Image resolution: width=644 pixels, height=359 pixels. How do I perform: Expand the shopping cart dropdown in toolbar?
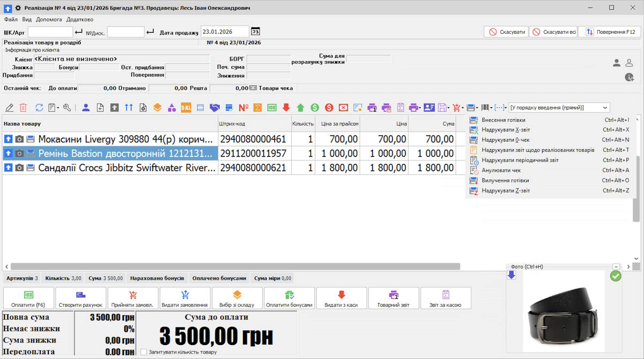pos(463,108)
